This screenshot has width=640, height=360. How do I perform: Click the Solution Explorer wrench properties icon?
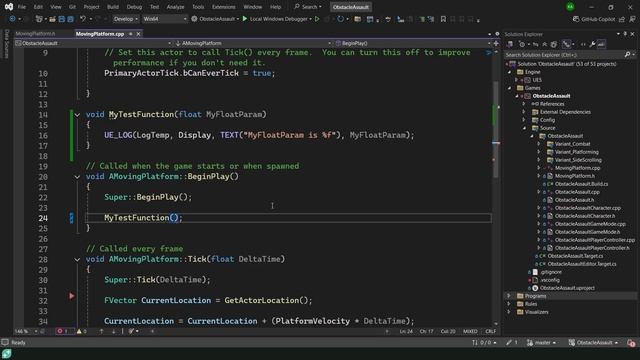click(592, 44)
